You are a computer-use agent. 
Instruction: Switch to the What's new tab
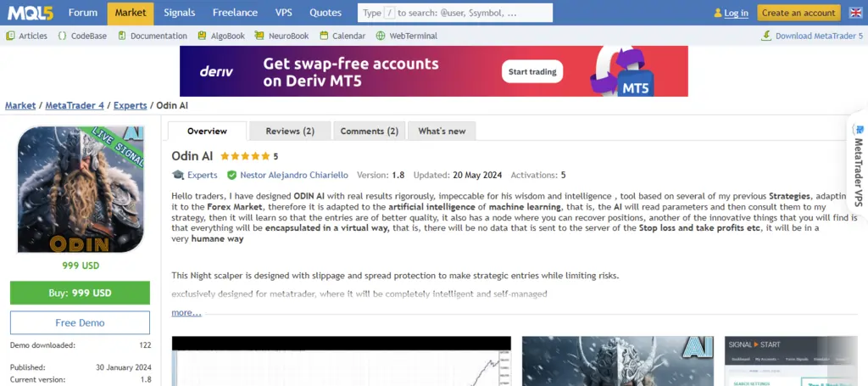[x=442, y=131]
